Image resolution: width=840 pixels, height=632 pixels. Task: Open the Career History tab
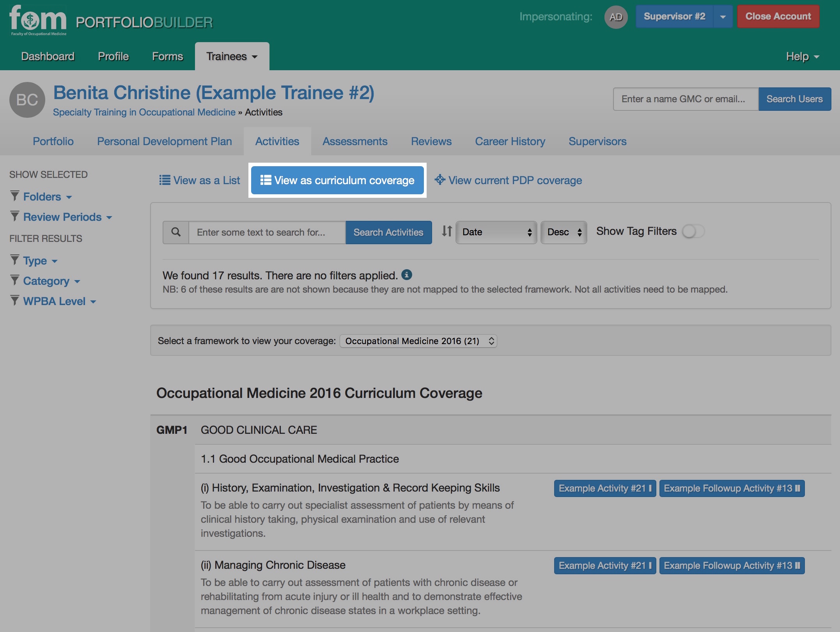click(x=510, y=141)
